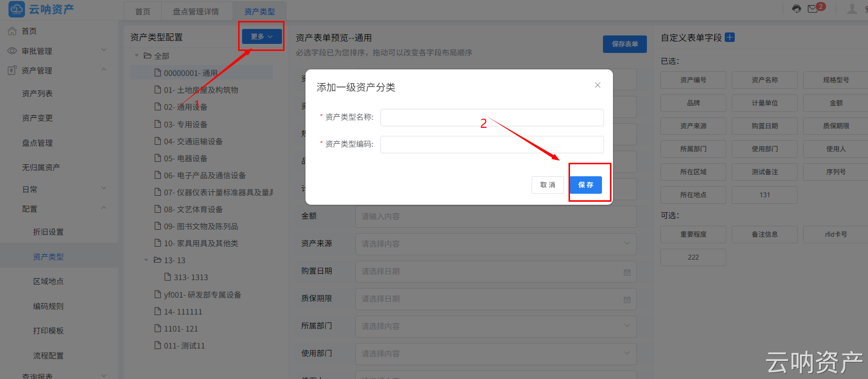Open the customer service headset icon
This screenshot has width=868, height=379.
(x=797, y=8)
